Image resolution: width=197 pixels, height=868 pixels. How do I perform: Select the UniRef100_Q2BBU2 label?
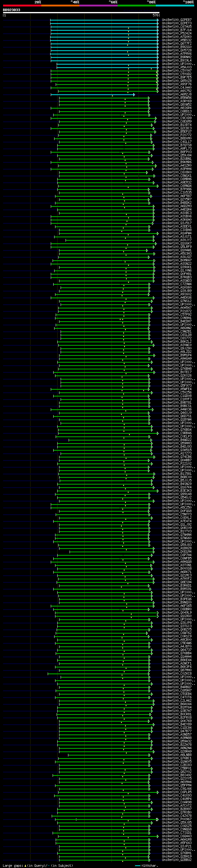[x=176, y=860]
